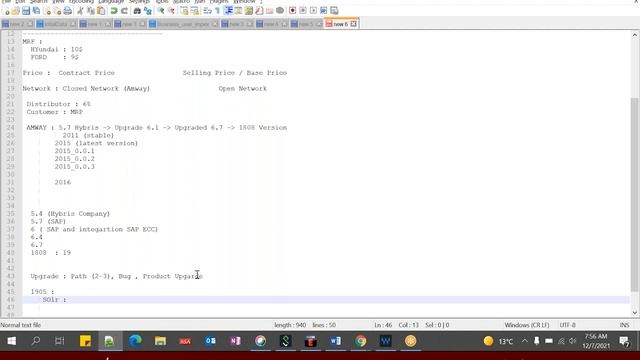The width and height of the screenshot is (640, 360).
Task: Click the Replace toolbar icon
Action: [148, 11]
